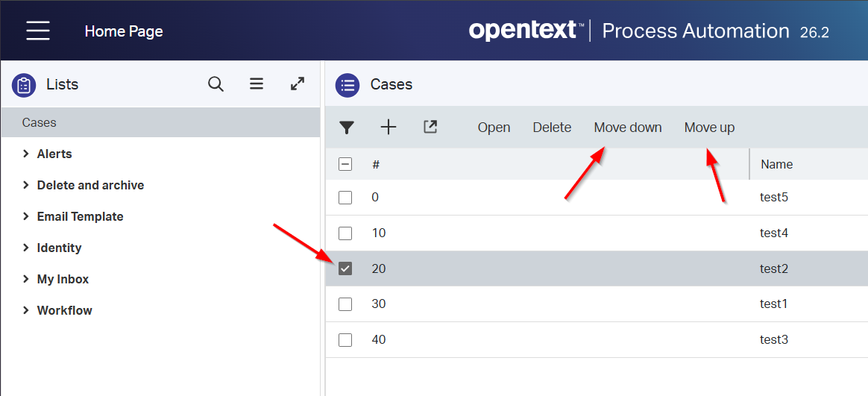Click the Workflow label
The image size is (868, 396).
click(64, 310)
